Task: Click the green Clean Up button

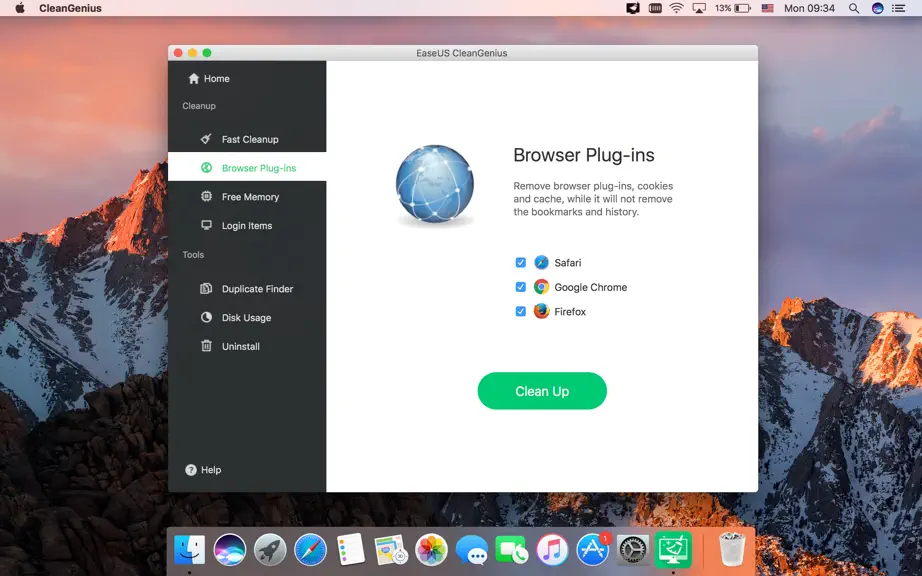Action: (542, 391)
